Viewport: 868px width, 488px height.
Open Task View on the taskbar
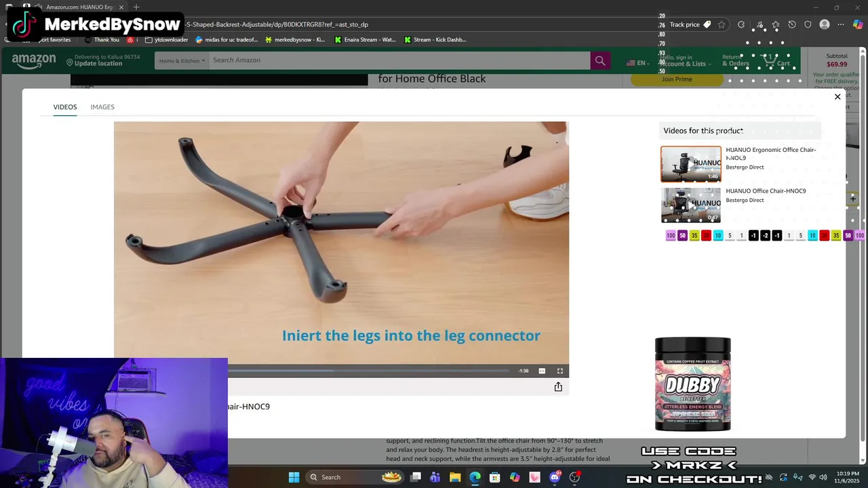[x=416, y=477]
